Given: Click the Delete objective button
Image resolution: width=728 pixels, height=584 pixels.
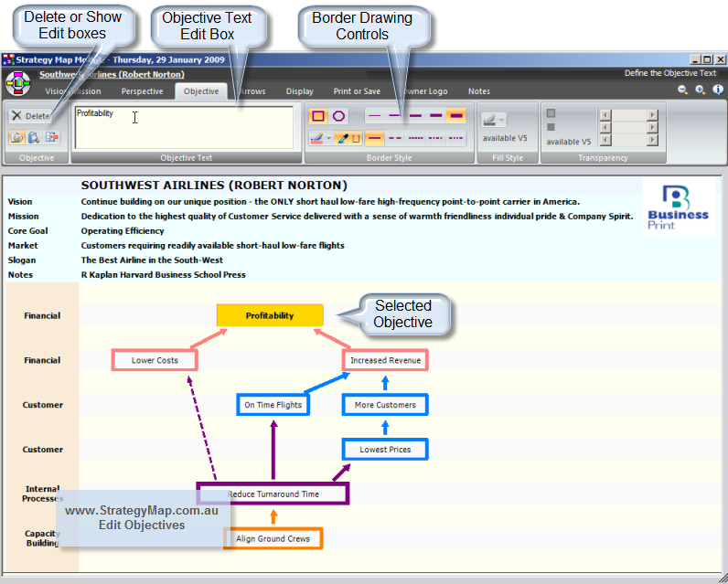Looking at the screenshot, I should coord(29,116).
